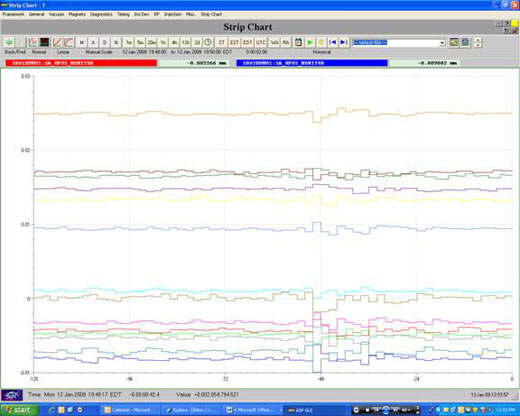Switch time zone to CT
The width and height of the screenshot is (520, 416).
(222, 42)
